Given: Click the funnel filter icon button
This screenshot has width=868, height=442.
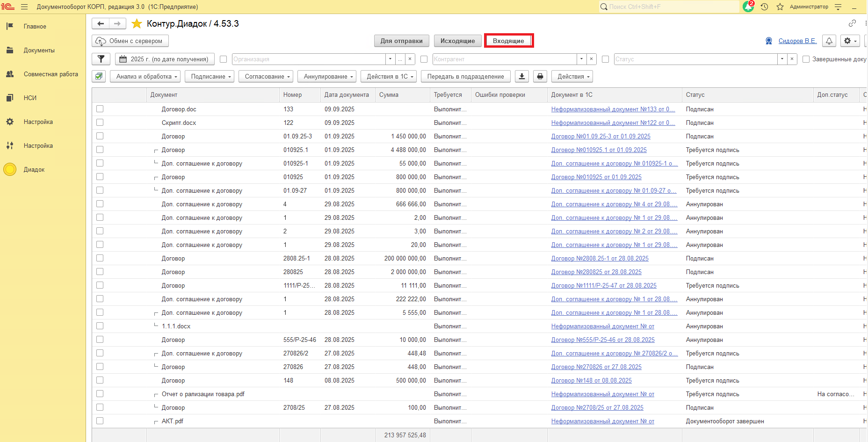Looking at the screenshot, I should click(101, 59).
